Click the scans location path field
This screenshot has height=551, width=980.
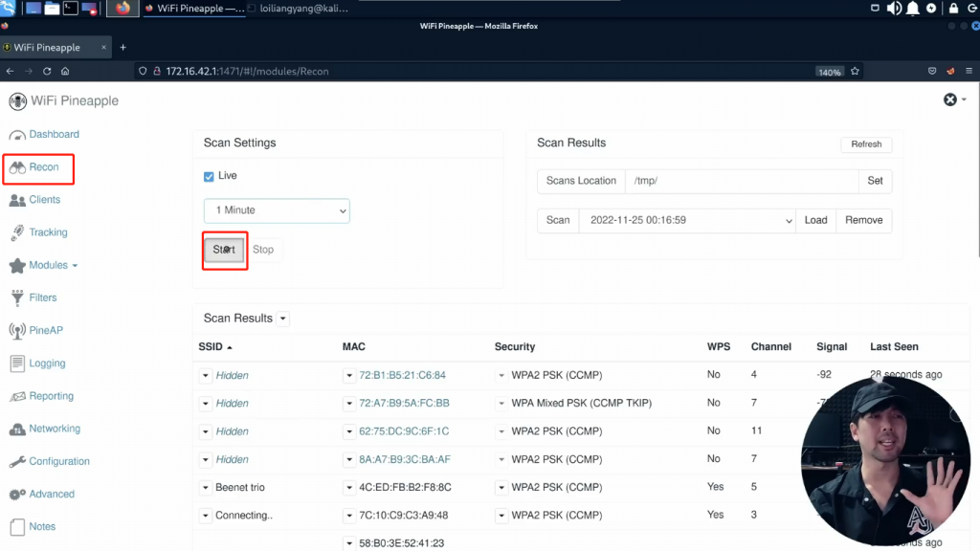pos(742,181)
